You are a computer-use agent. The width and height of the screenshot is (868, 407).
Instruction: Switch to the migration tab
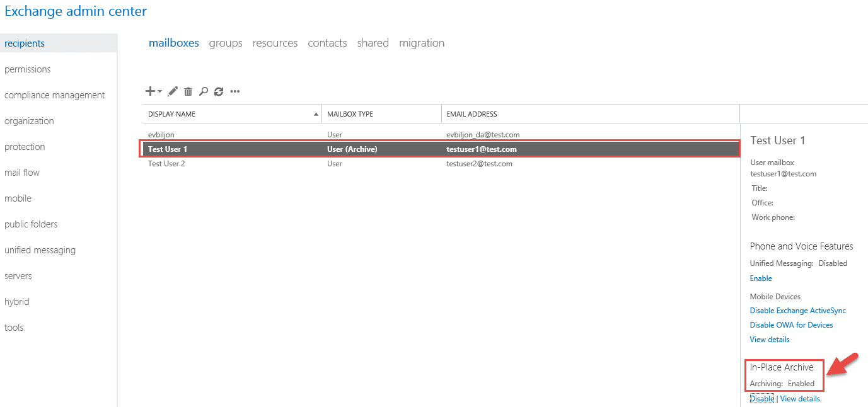pos(422,43)
